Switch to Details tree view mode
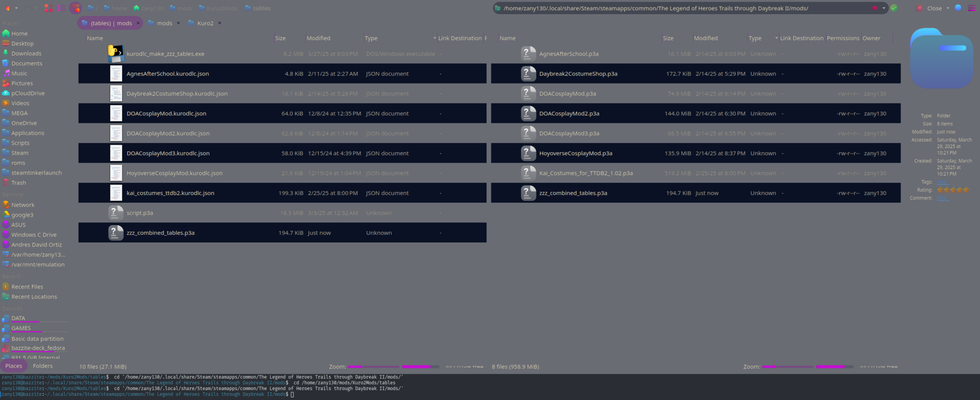Screen dimensions: 980x400 pos(76,8)
